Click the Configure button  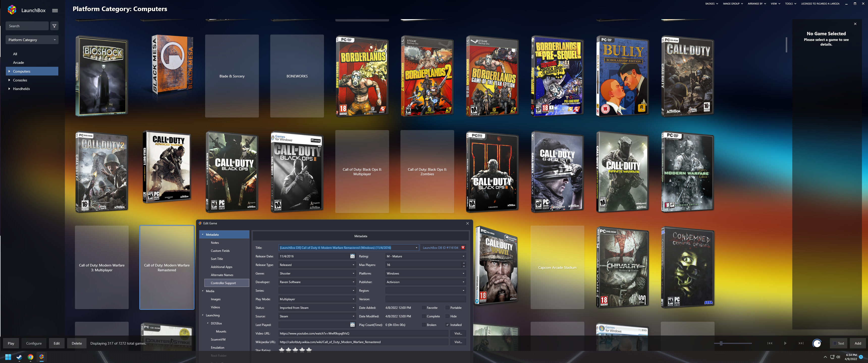[x=34, y=344]
